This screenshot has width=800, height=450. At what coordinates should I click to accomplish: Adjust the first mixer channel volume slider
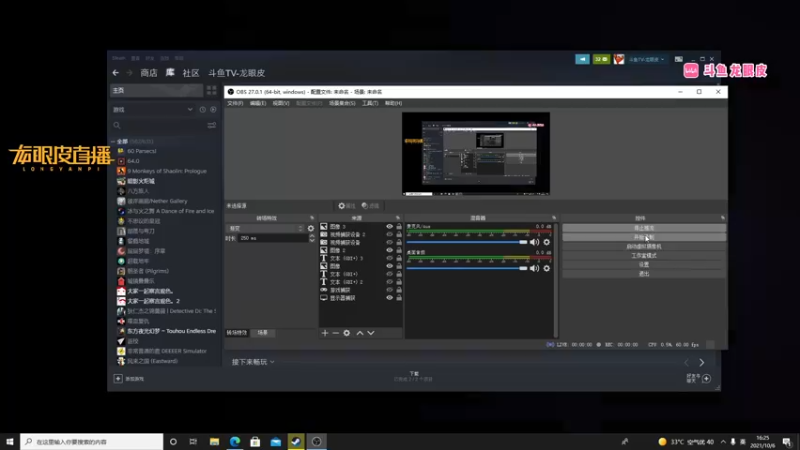click(467, 242)
